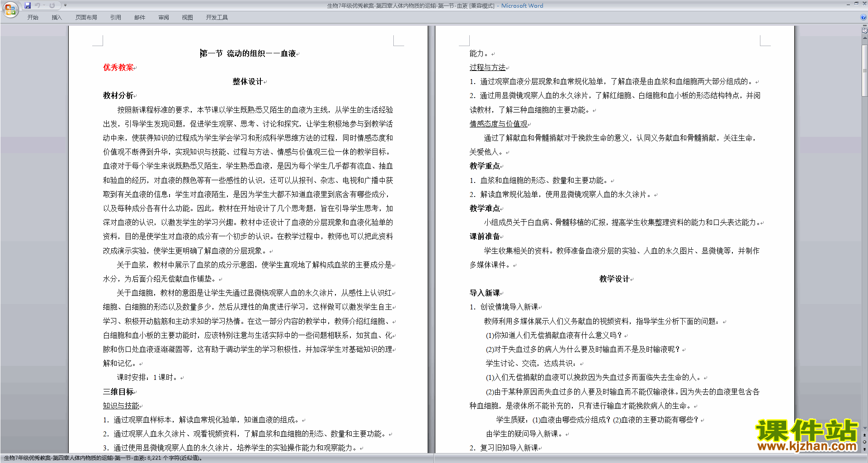Image resolution: width=868 pixels, height=463 pixels.
Task: Expand Customize Quick Access Toolbar arrow
Action: 65,5
